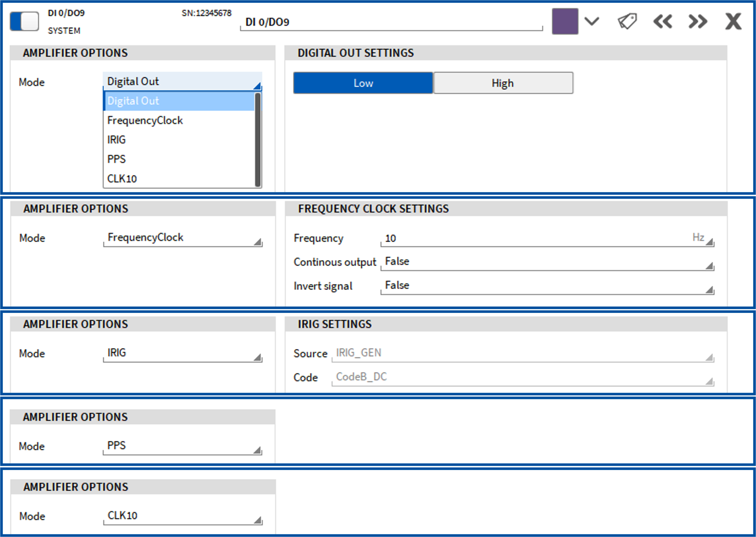
Task: Open the purple channel color swatch
Action: [x=565, y=22]
